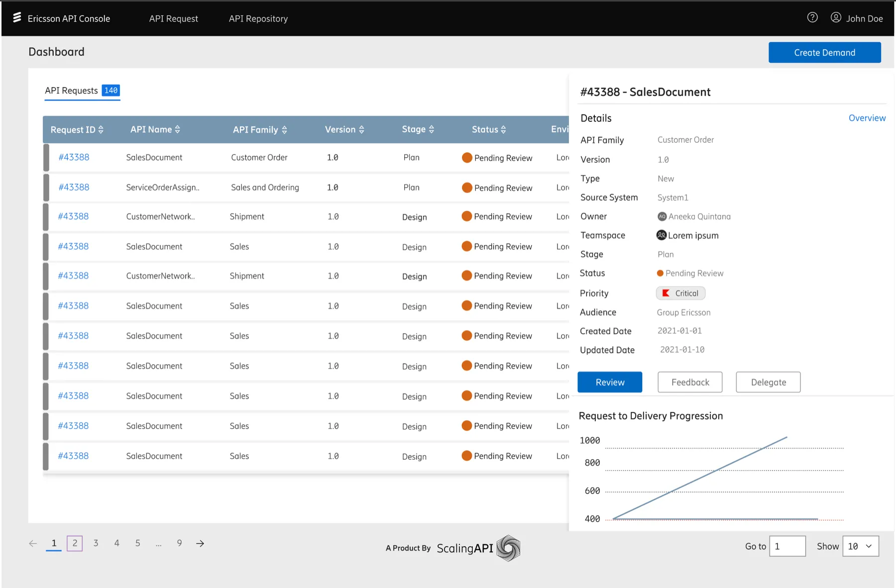Click Customer Order cell in the table
The width and height of the screenshot is (896, 588).
tap(259, 157)
